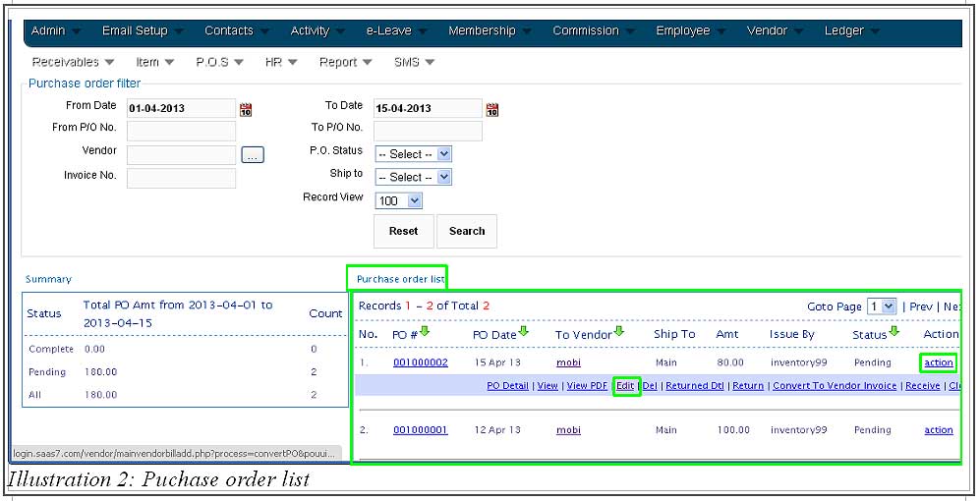
Task: Expand the P.O. Status dropdown
Action: tap(413, 154)
